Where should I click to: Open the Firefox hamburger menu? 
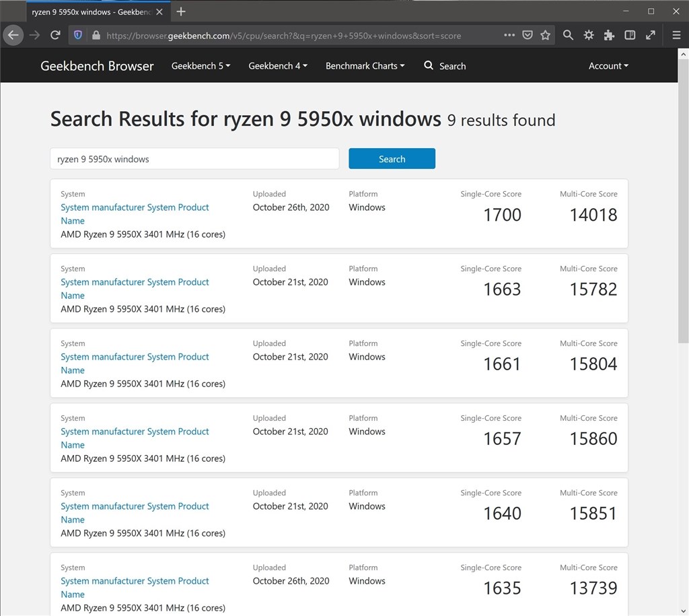(x=676, y=35)
